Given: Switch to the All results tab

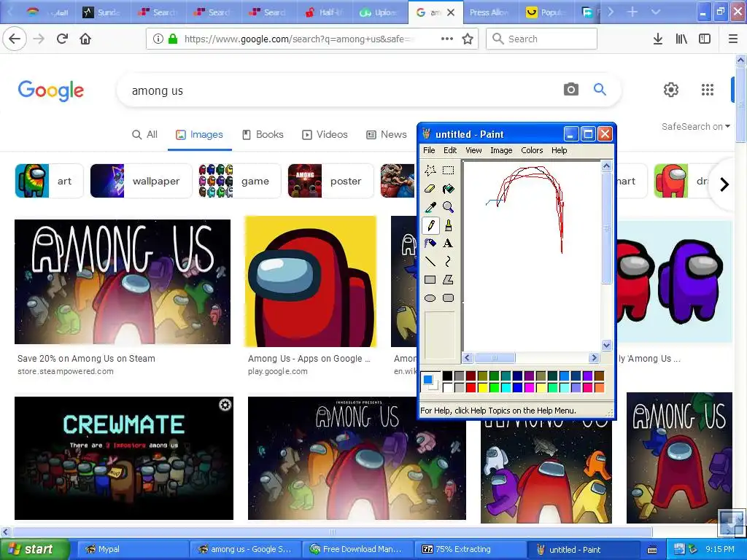Looking at the screenshot, I should (x=145, y=135).
